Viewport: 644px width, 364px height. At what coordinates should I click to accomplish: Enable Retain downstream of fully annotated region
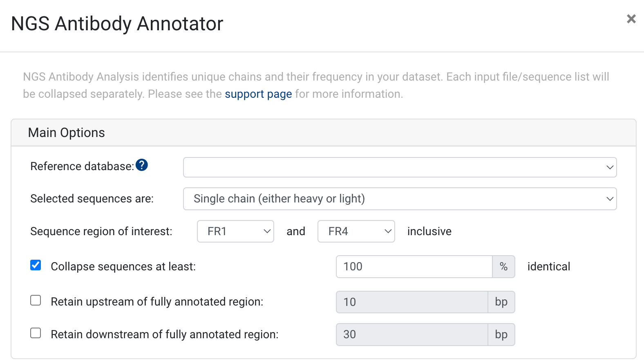pyautogui.click(x=36, y=333)
